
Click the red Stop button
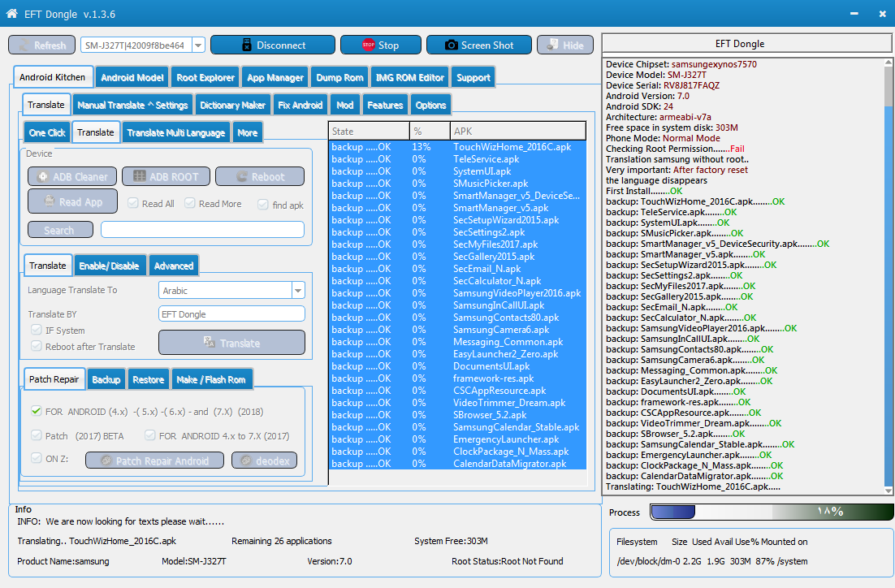tap(381, 45)
